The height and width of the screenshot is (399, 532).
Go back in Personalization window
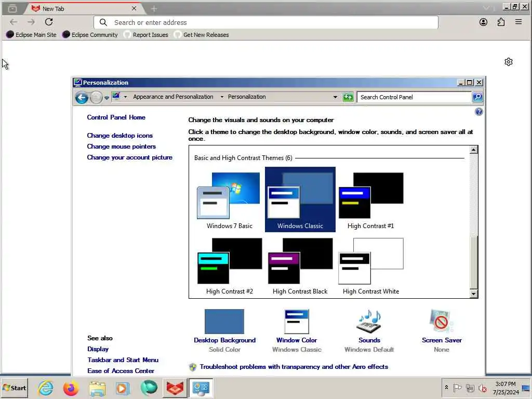tap(82, 98)
